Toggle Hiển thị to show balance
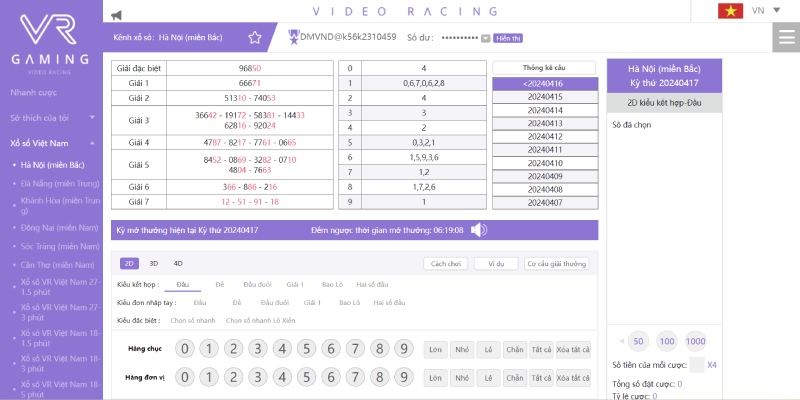This screenshot has height=400, width=800. [508, 38]
